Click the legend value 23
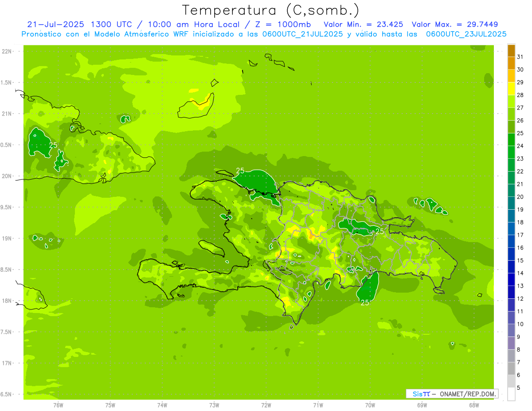The image size is (532, 411). click(520, 158)
